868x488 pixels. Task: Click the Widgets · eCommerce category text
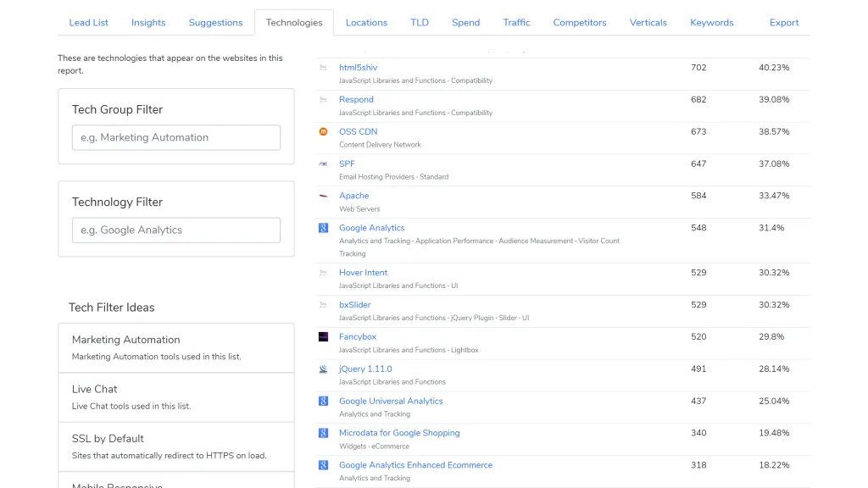(374, 446)
